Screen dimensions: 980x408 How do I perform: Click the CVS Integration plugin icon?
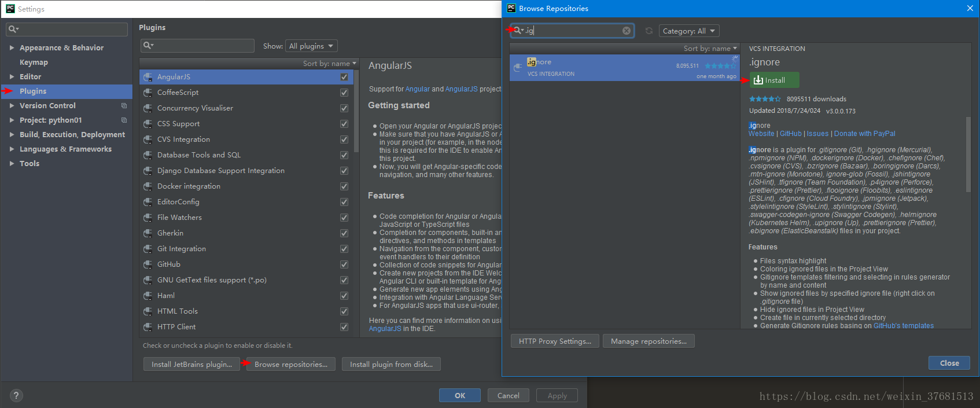point(148,139)
